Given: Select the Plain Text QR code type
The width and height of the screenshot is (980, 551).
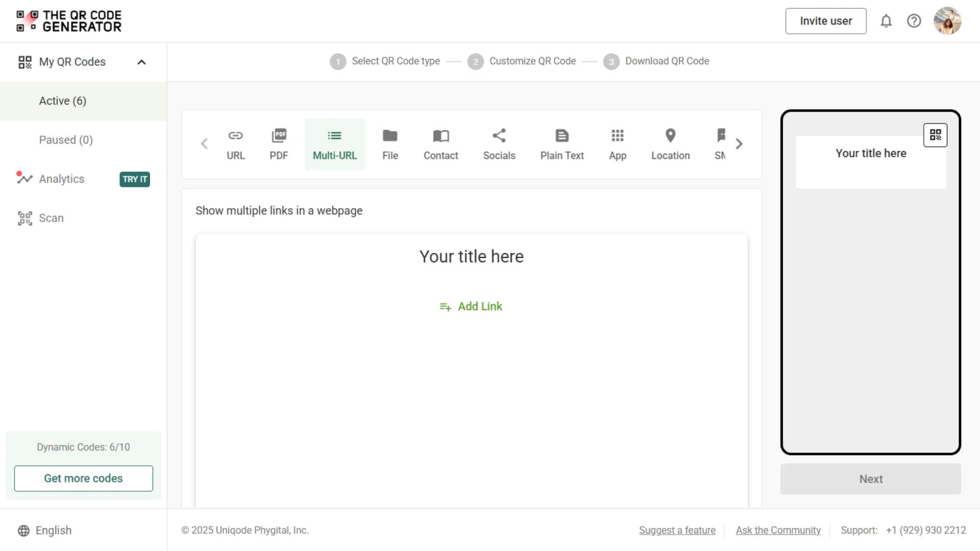Looking at the screenshot, I should (562, 144).
